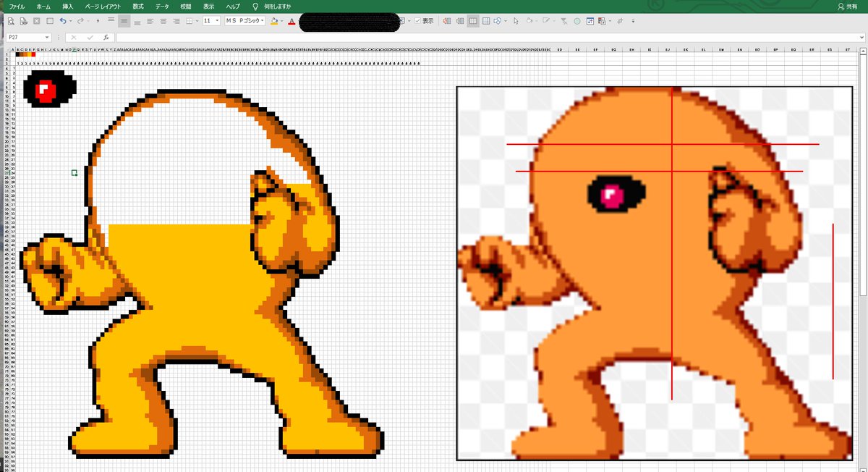Click the clear filter funnel icon

pos(563,21)
